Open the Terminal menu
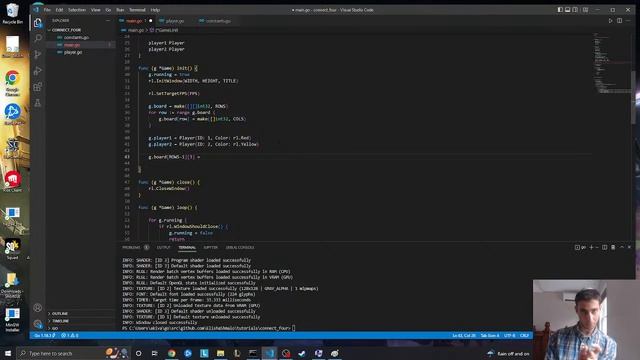640x360 pixels. click(137, 10)
